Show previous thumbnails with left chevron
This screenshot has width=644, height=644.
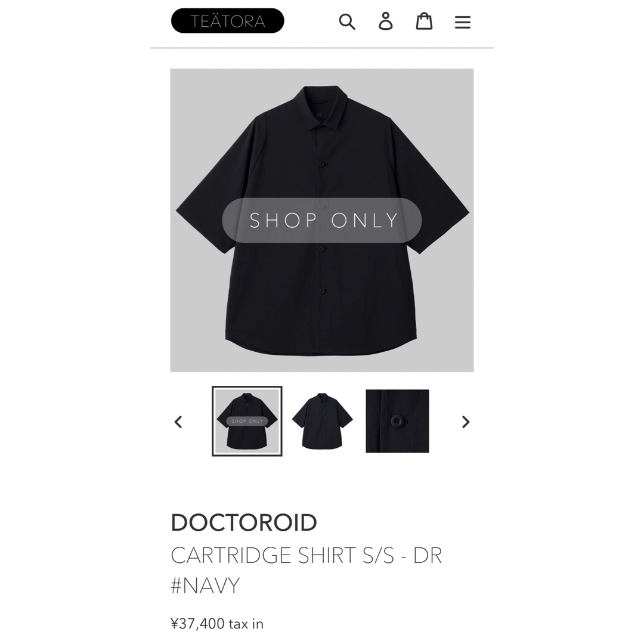[x=178, y=422]
